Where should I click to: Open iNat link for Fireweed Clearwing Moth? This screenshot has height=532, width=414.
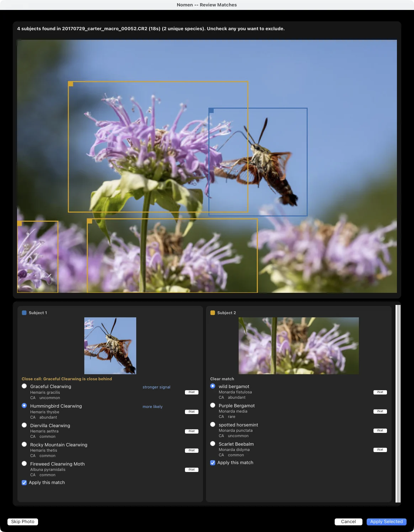pyautogui.click(x=192, y=470)
